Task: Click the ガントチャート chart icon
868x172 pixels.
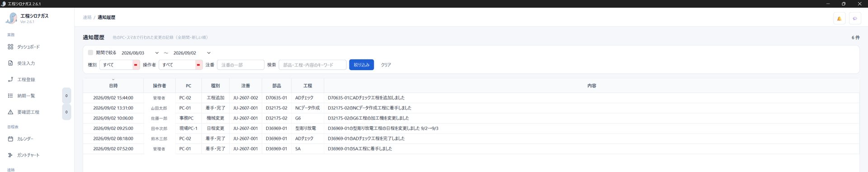Action: click(x=10, y=155)
